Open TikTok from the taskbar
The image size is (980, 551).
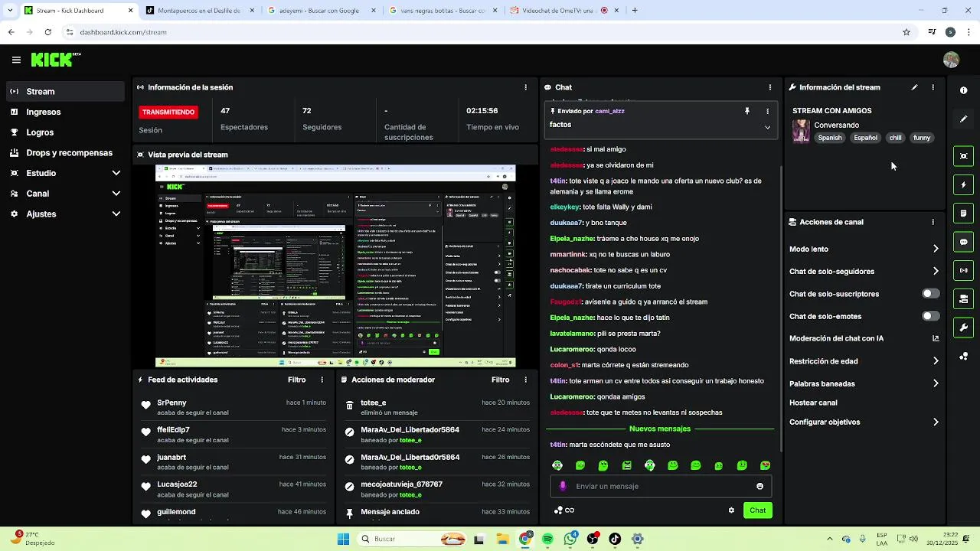615,539
